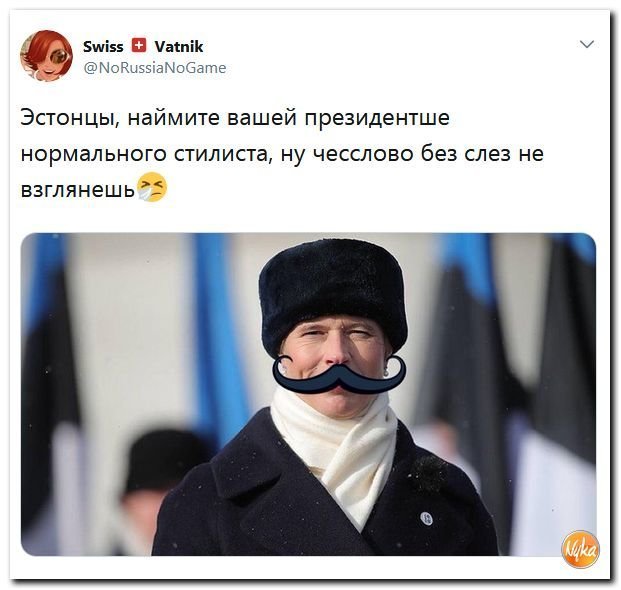Click the masked sneezing emoji after the tweet text
This screenshot has height=590, width=621.
[152, 187]
